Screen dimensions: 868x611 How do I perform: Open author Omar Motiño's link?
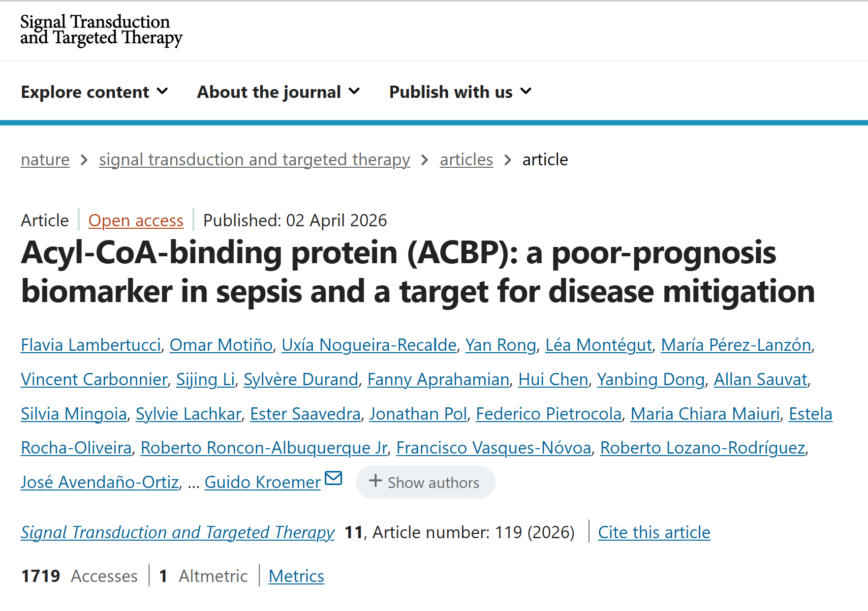click(221, 345)
